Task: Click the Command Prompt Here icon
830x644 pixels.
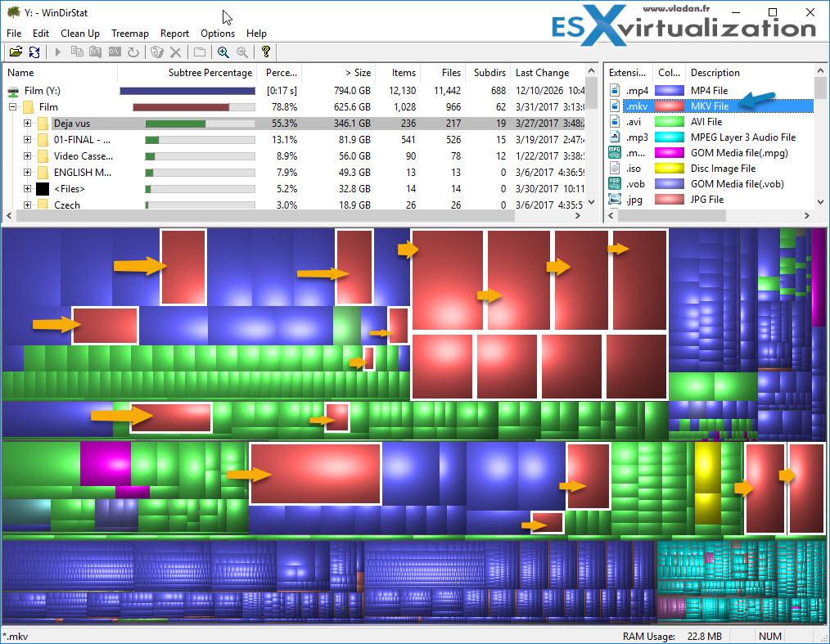Action: click(x=115, y=52)
